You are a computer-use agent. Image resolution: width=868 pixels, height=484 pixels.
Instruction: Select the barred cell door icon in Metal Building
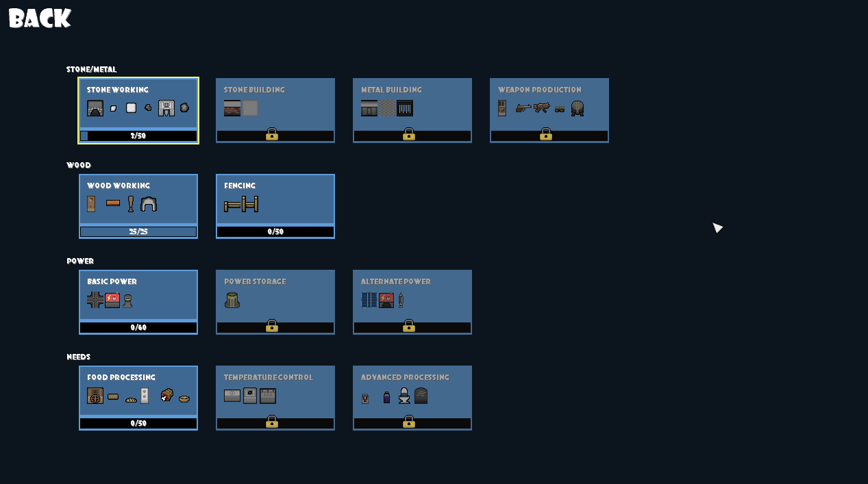405,108
